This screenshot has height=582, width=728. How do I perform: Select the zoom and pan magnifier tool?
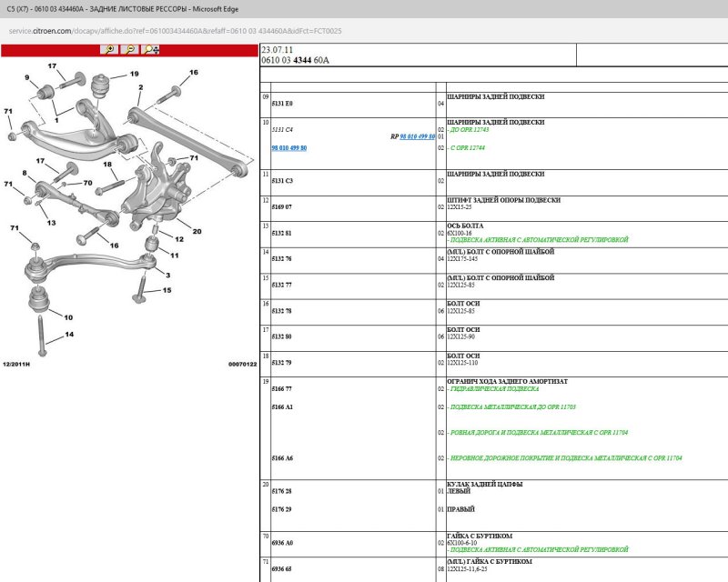(150, 49)
